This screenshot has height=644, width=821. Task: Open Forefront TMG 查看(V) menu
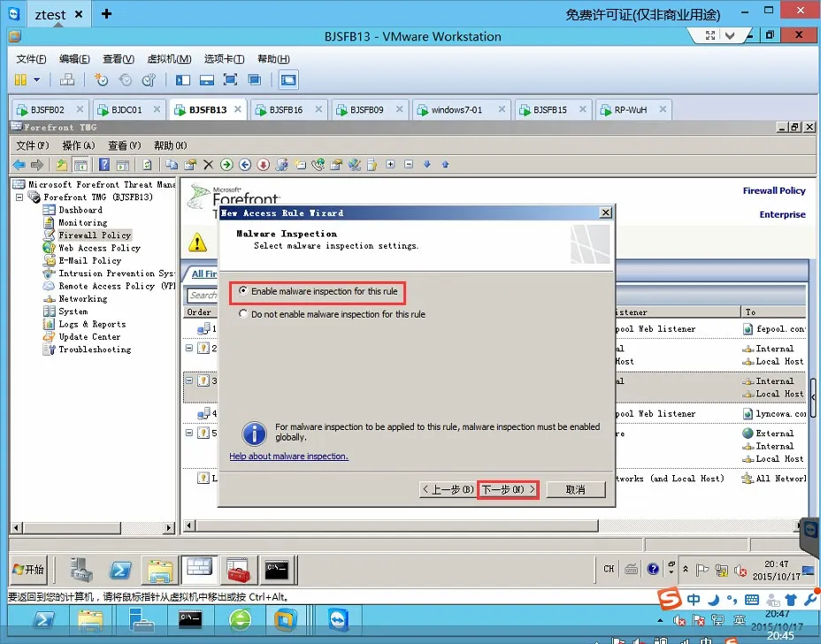point(124,146)
